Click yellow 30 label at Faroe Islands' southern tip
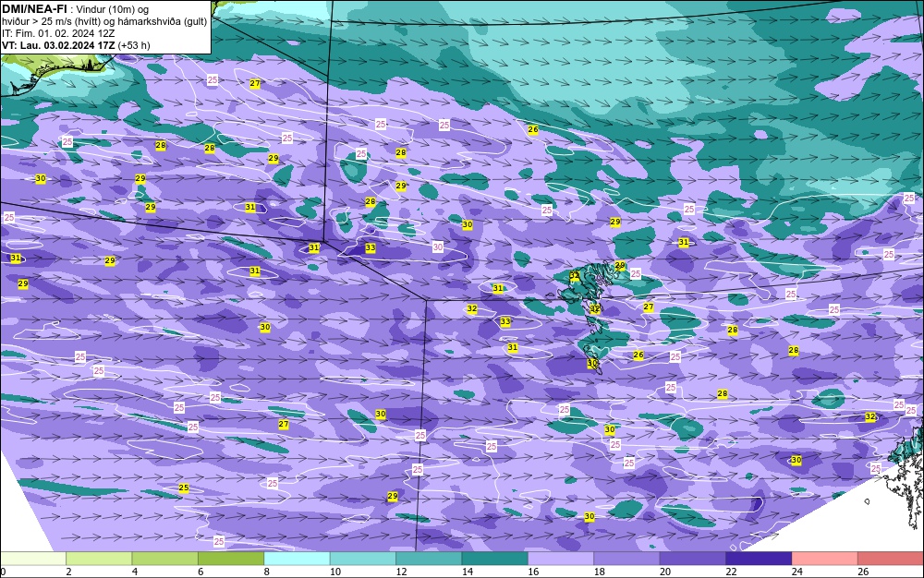This screenshot has width=924, height=578. pyautogui.click(x=592, y=364)
